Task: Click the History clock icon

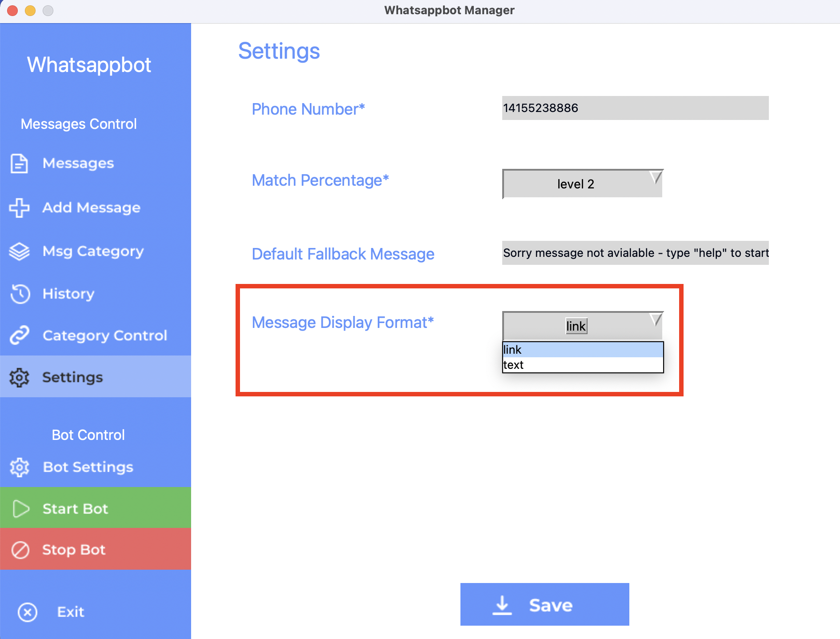Action: click(20, 294)
